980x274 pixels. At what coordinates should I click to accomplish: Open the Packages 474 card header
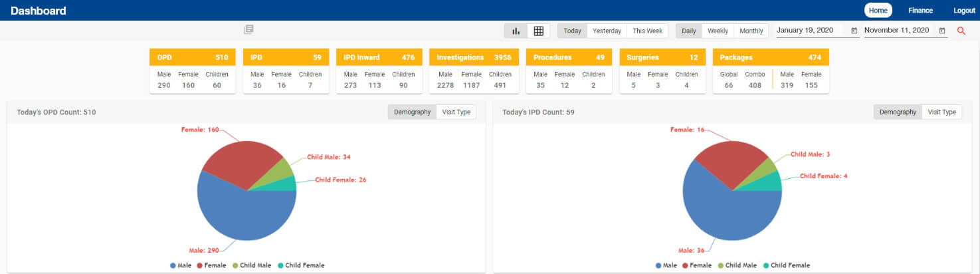771,57
